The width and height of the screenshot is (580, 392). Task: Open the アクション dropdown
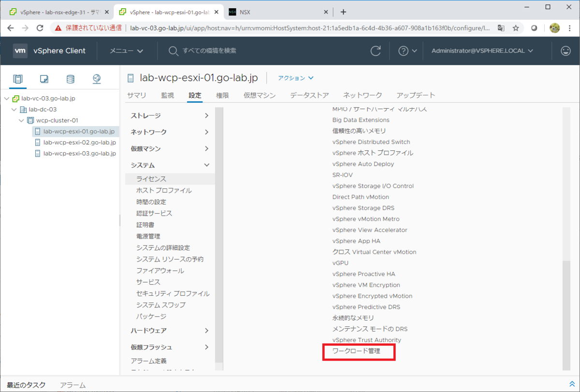(296, 78)
